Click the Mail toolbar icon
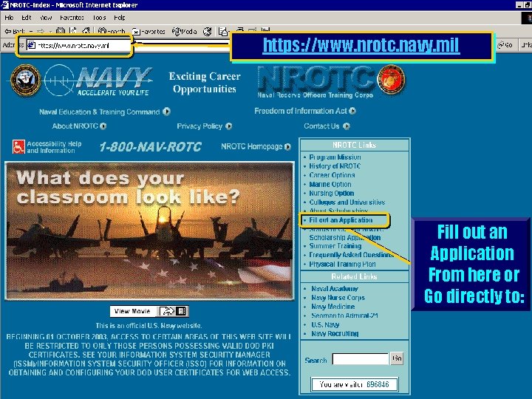This screenshot has height=399, width=532. pos(223,32)
